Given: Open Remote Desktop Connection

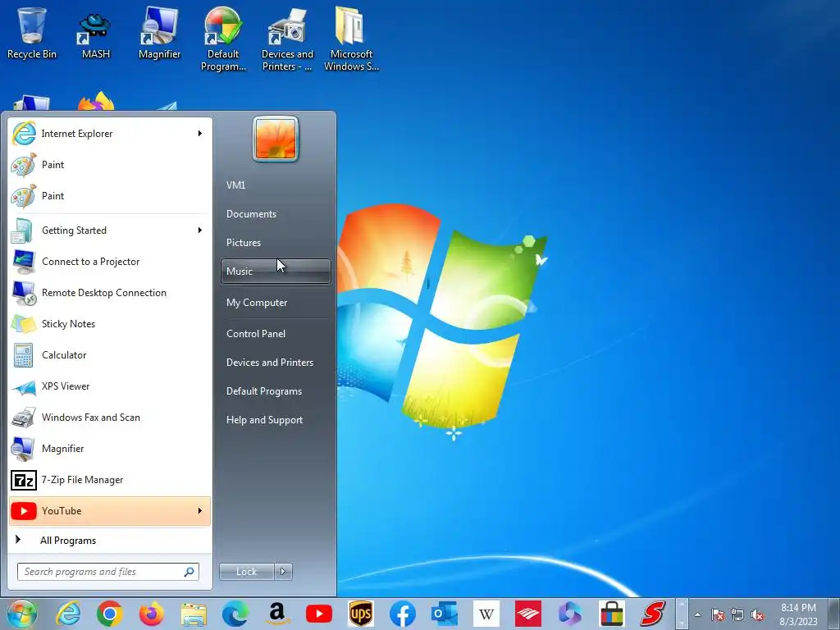Looking at the screenshot, I should [x=110, y=293].
